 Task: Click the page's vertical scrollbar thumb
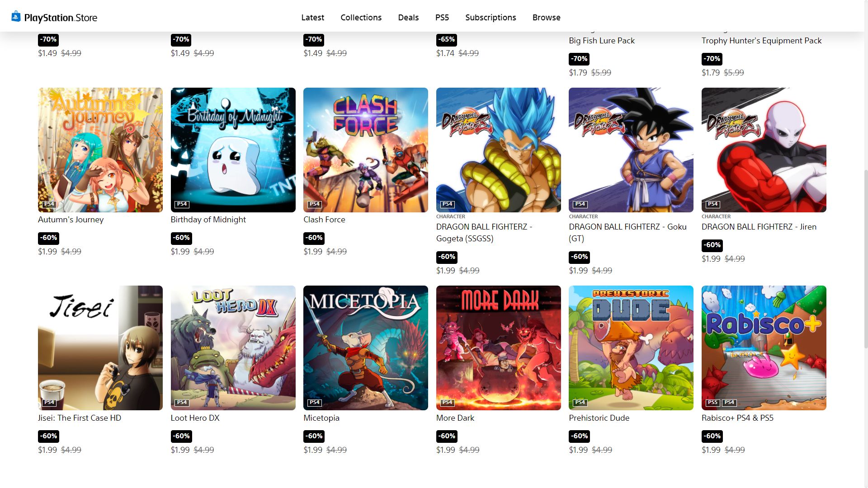(865, 258)
